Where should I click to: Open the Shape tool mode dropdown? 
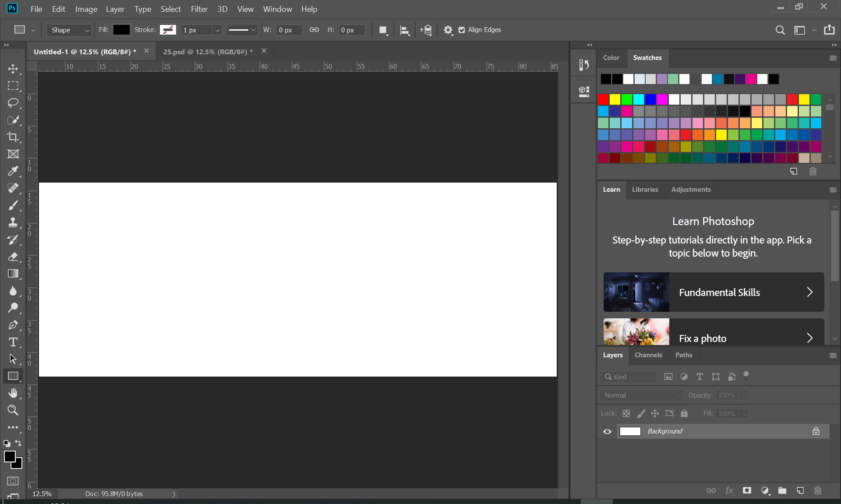(x=69, y=30)
